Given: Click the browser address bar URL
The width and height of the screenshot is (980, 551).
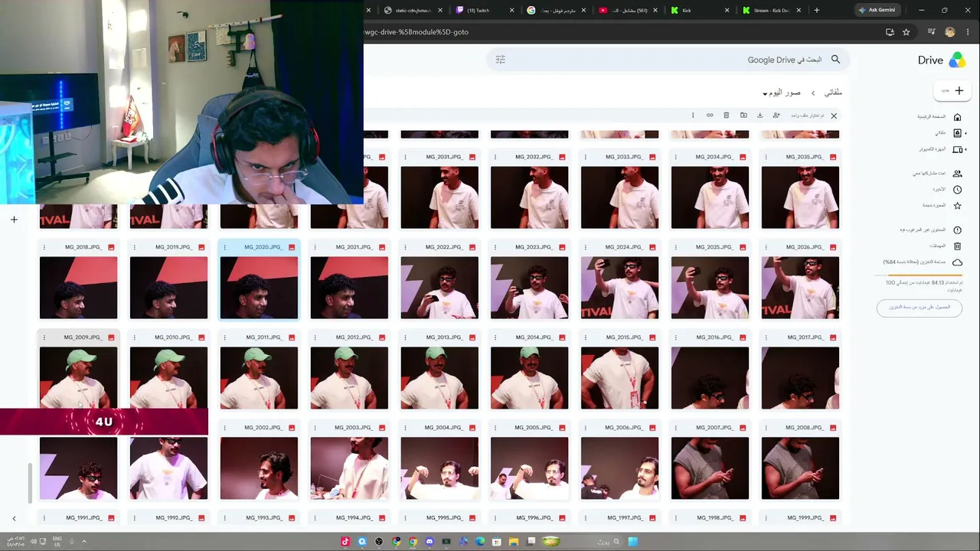Looking at the screenshot, I should tap(416, 32).
